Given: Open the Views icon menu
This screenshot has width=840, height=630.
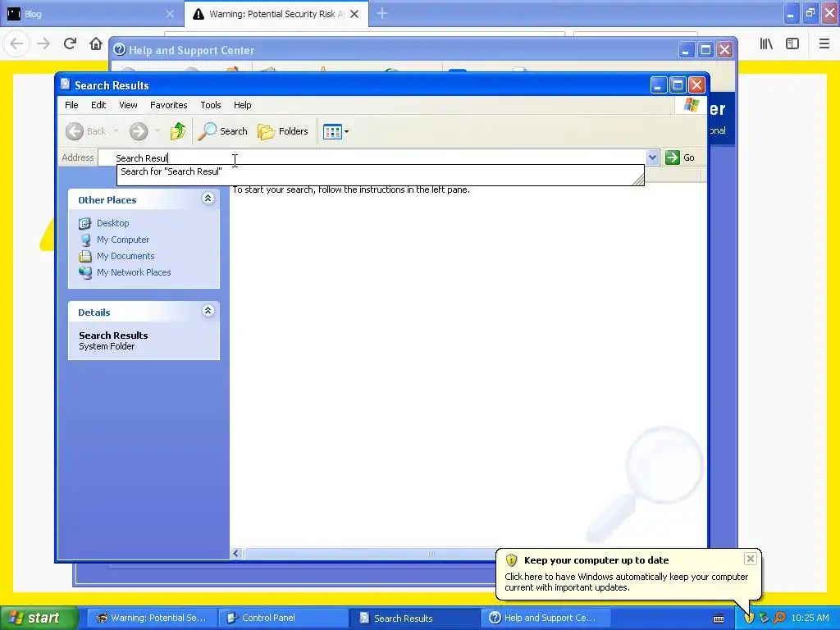Looking at the screenshot, I should coord(336,131).
